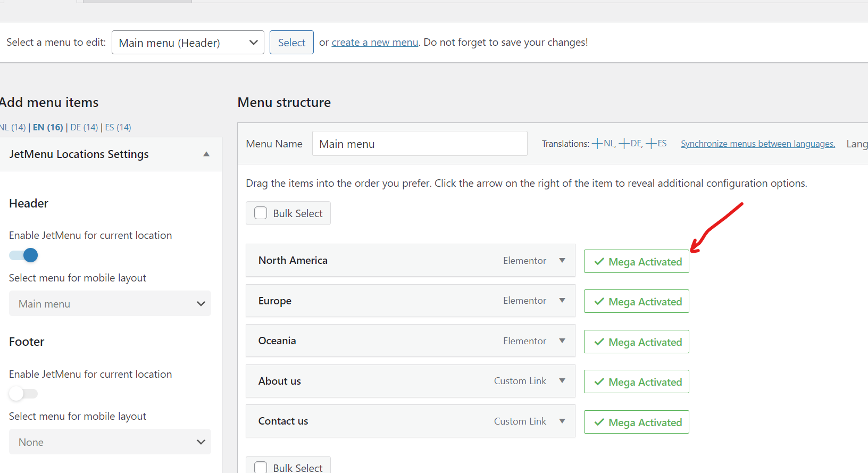Click Contact us Mega Activated button
Screen dimensions: 868x473
(636, 422)
